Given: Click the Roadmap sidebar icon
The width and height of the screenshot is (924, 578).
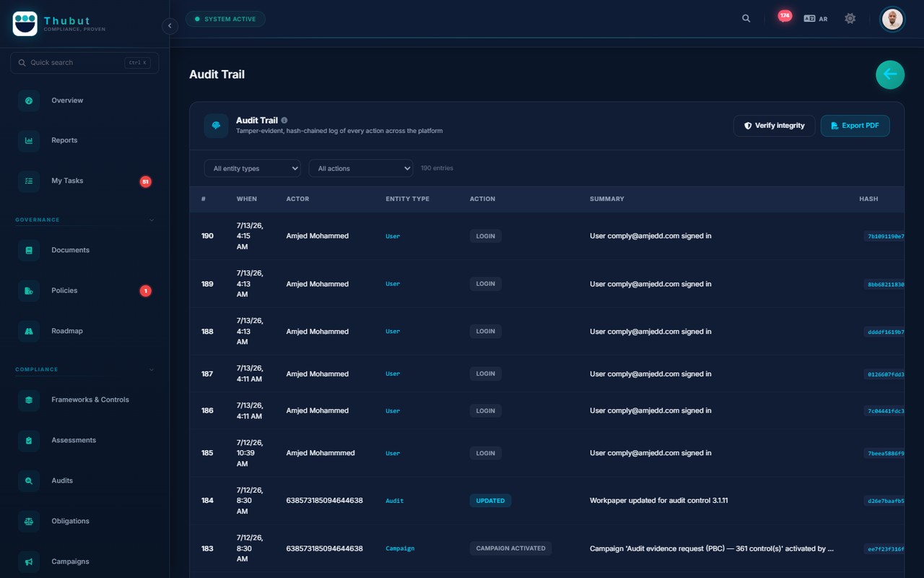Looking at the screenshot, I should [x=29, y=332].
